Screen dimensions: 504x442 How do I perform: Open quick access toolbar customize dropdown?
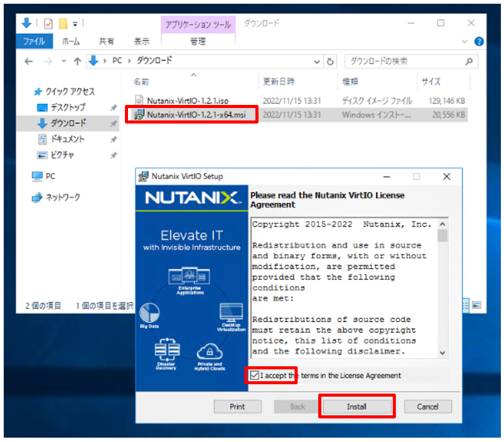75,24
